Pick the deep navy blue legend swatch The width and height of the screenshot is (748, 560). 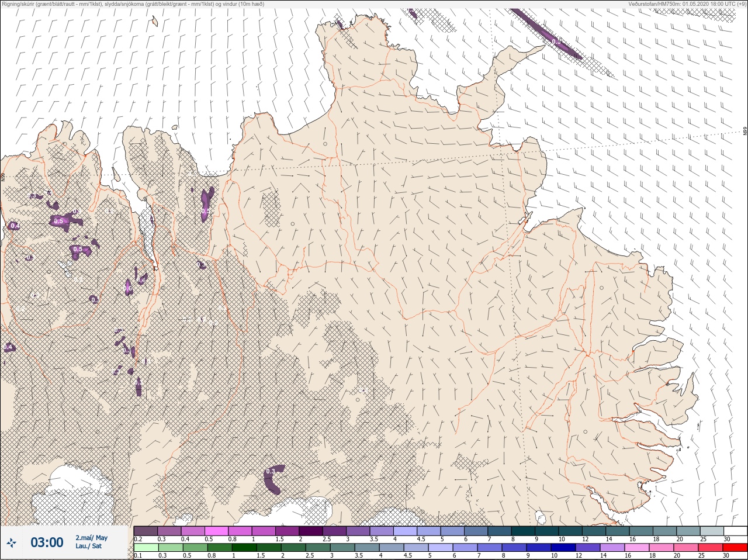click(563, 548)
